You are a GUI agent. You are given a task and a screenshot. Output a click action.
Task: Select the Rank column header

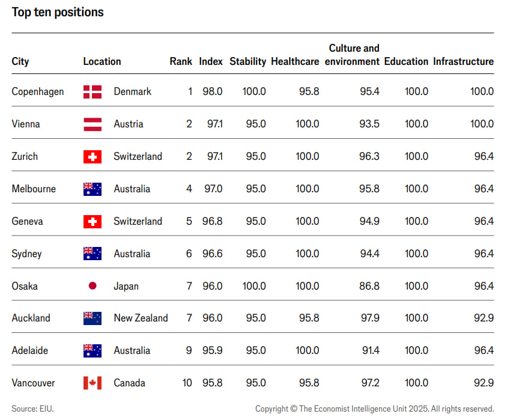[x=181, y=61]
